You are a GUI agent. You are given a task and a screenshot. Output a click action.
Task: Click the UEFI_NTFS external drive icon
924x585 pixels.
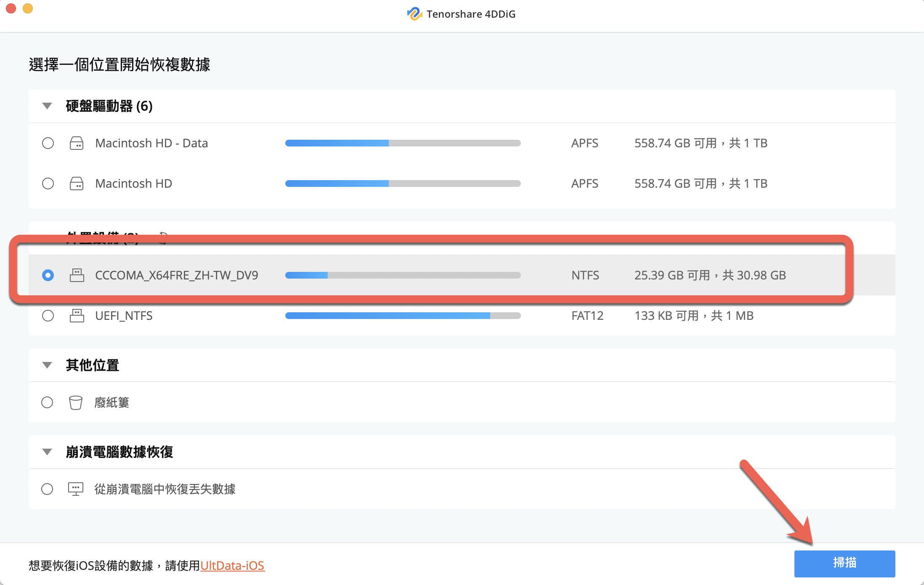[x=77, y=316]
